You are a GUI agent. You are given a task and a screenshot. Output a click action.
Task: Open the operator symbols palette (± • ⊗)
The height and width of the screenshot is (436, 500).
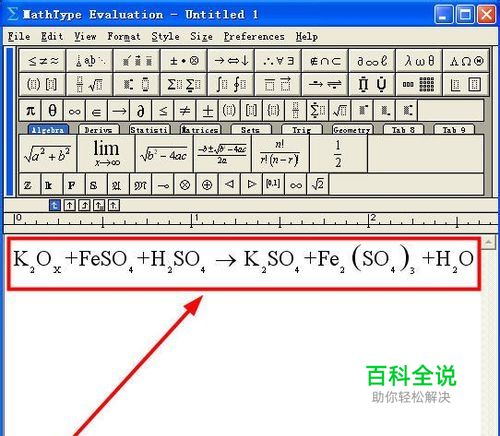point(184,61)
